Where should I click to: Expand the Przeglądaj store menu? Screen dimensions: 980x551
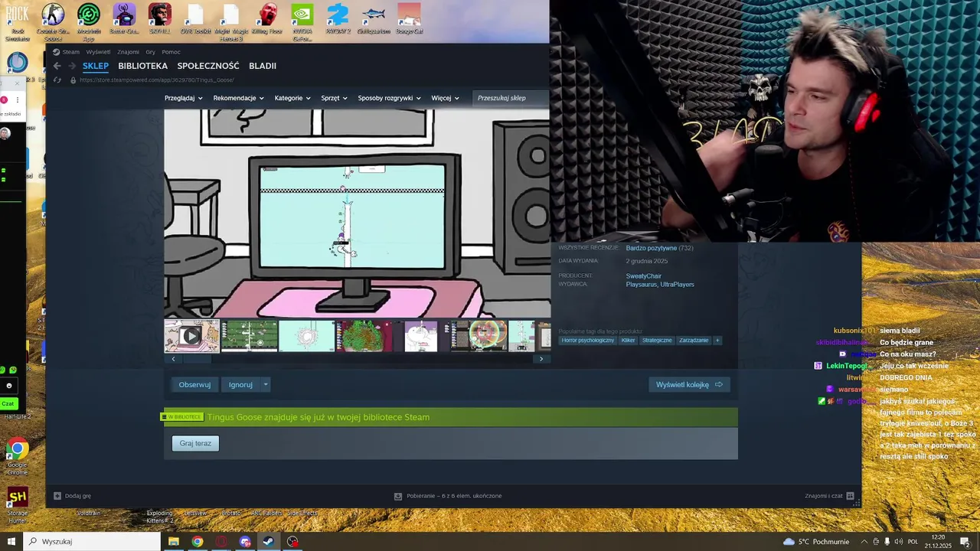pyautogui.click(x=184, y=98)
